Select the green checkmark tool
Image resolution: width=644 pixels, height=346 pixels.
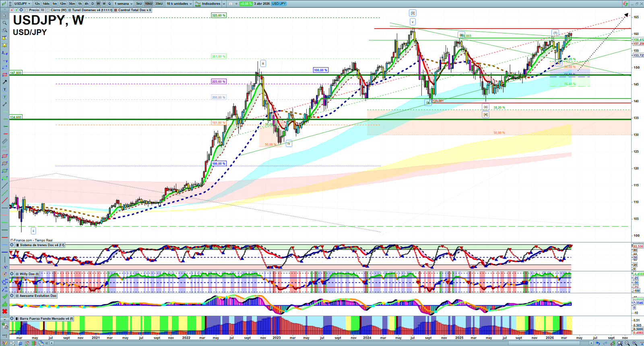pyautogui.click(x=4, y=297)
